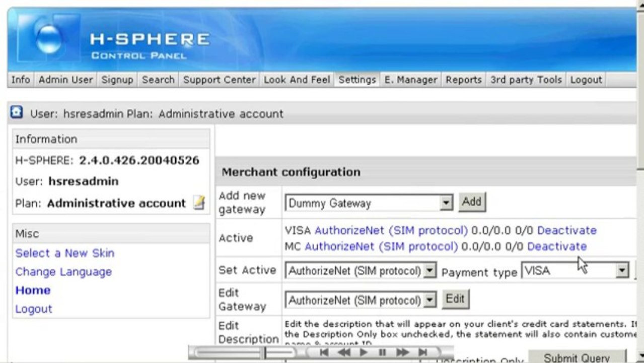Open the Reports menu
Screen dimensions: 644x363
(464, 80)
